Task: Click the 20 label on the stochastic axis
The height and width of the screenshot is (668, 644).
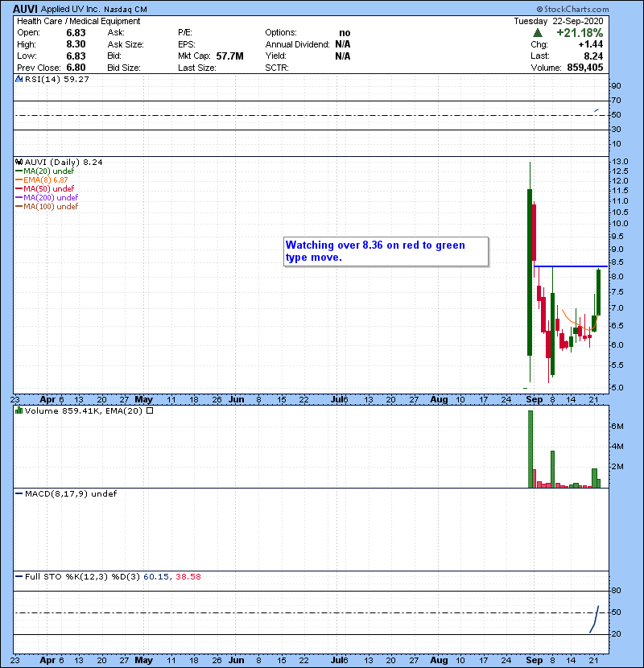Action: (617, 634)
